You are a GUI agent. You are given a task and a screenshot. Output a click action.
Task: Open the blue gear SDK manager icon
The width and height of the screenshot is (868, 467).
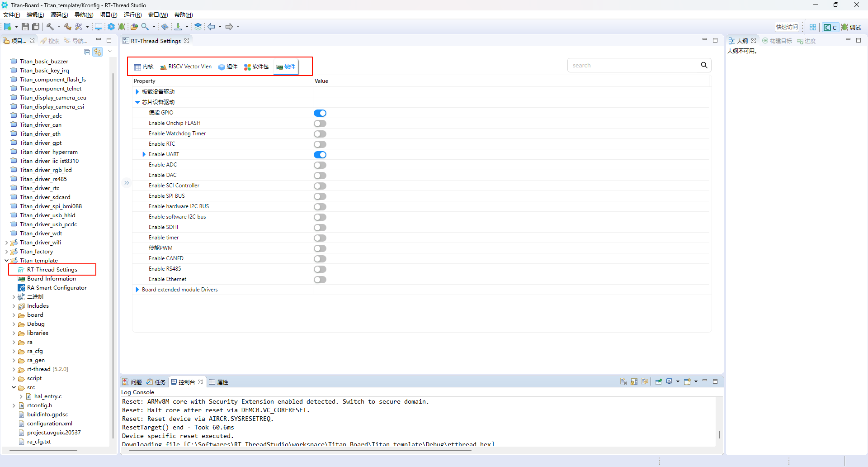pos(111,27)
